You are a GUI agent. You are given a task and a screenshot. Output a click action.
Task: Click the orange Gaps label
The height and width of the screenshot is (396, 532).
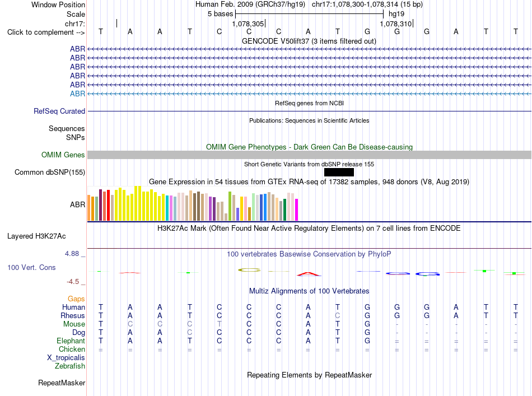(76, 299)
